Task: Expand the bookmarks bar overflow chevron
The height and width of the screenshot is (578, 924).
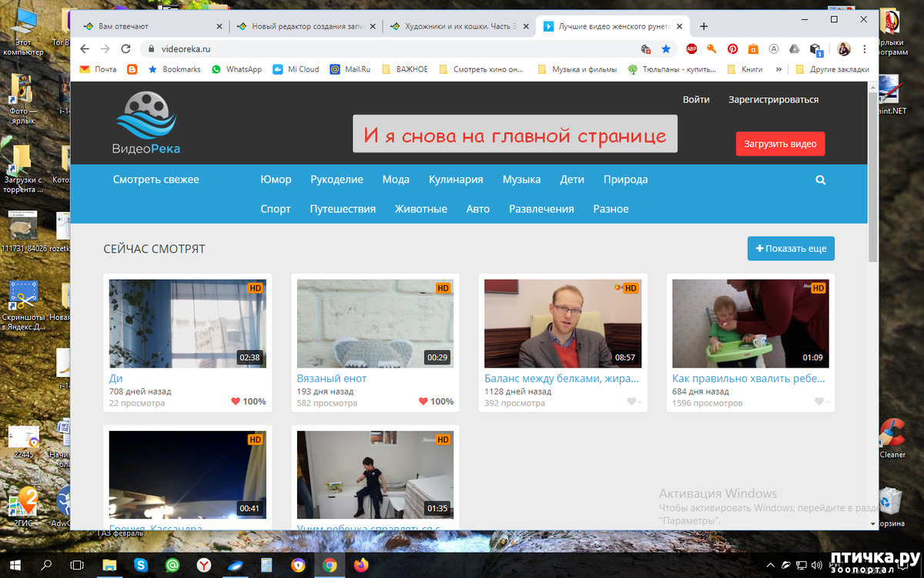Action: [x=778, y=69]
